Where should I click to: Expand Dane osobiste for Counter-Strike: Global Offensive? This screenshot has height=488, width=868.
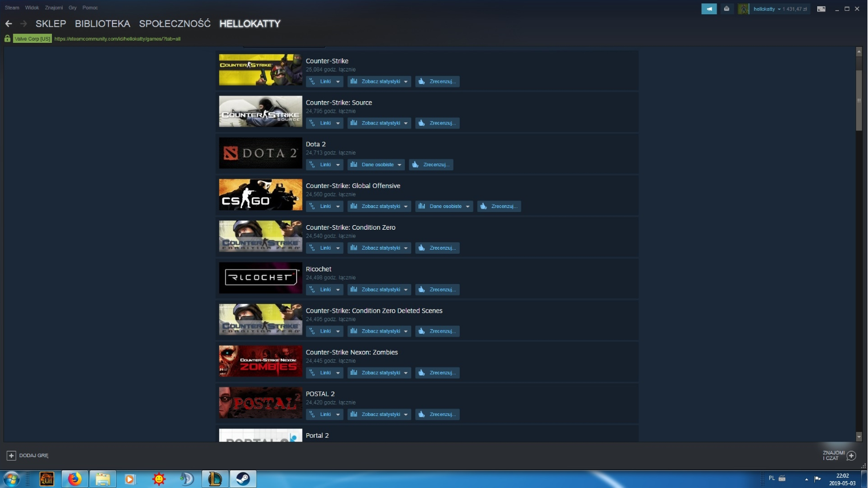click(x=444, y=206)
